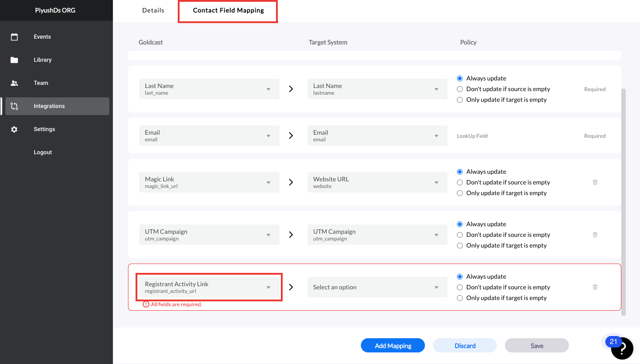Click the 'LookUp Field' label in Email row
The height and width of the screenshot is (364, 640).
472,136
